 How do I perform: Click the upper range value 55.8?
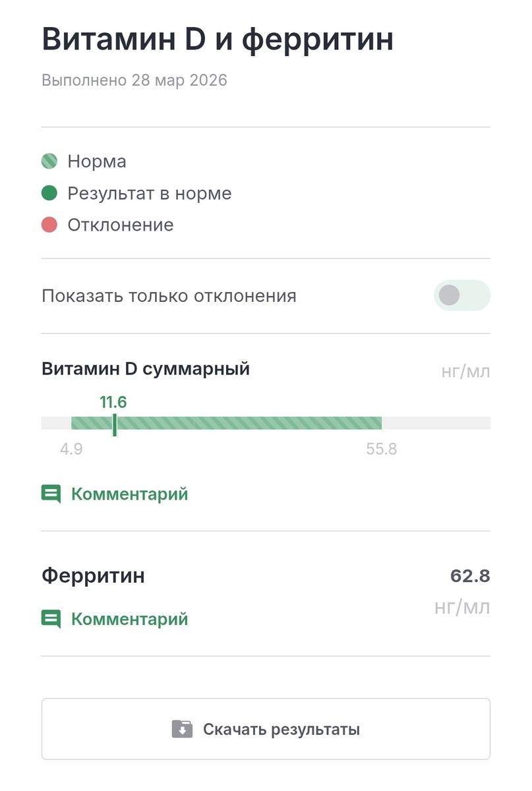click(x=381, y=449)
